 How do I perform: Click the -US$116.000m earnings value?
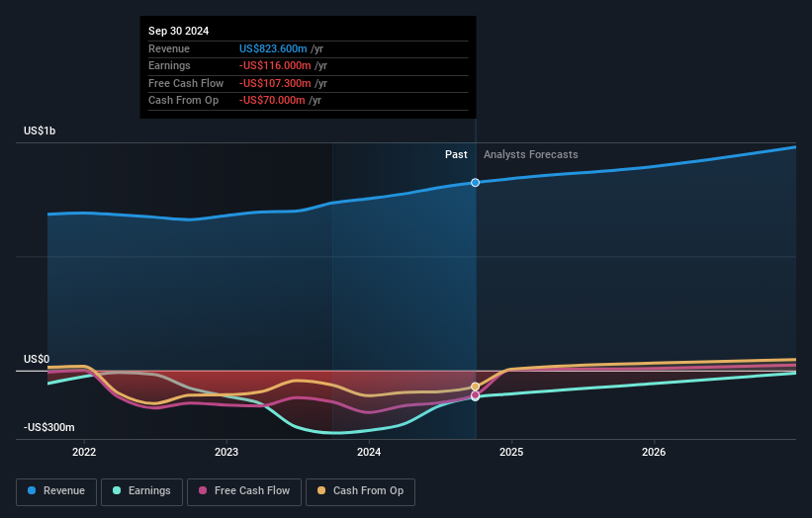(x=275, y=65)
